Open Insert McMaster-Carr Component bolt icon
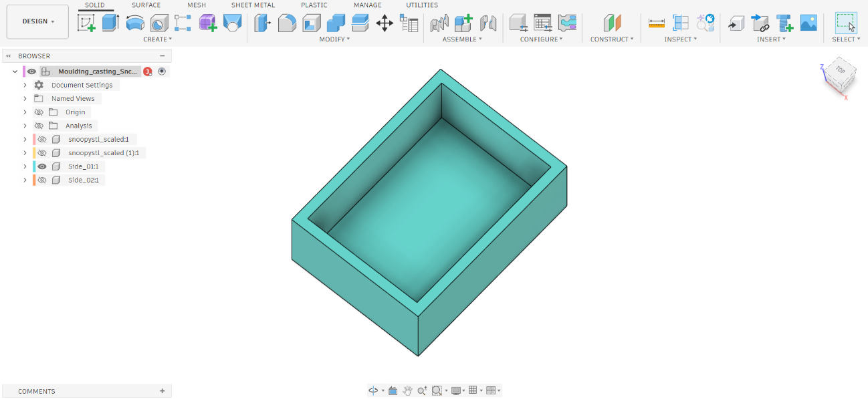 pyautogui.click(x=784, y=23)
